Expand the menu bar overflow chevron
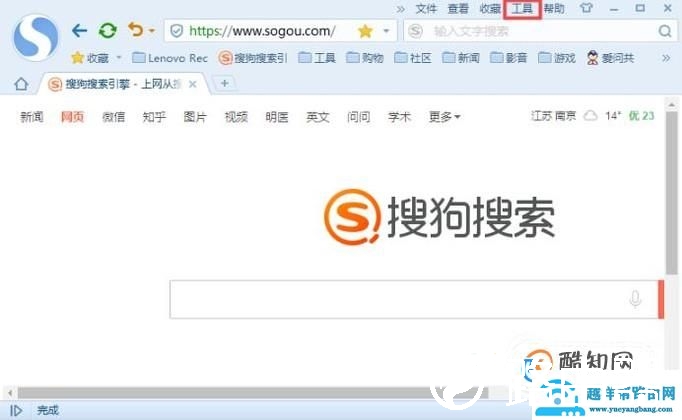This screenshot has width=682, height=420. click(x=401, y=9)
